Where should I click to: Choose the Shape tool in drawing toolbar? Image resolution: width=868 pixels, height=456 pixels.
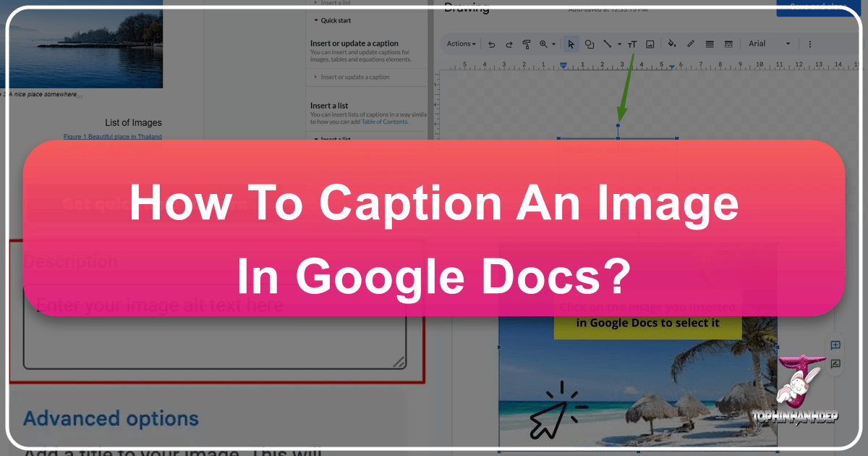590,44
